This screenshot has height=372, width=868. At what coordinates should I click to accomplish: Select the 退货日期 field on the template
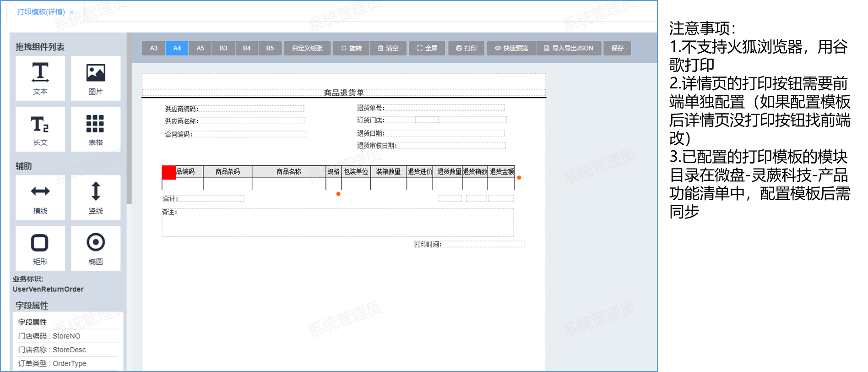[431, 133]
